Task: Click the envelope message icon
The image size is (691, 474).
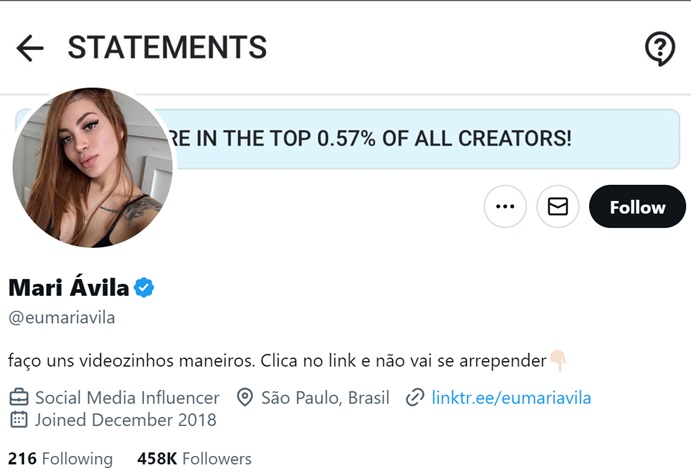Action: 558,207
